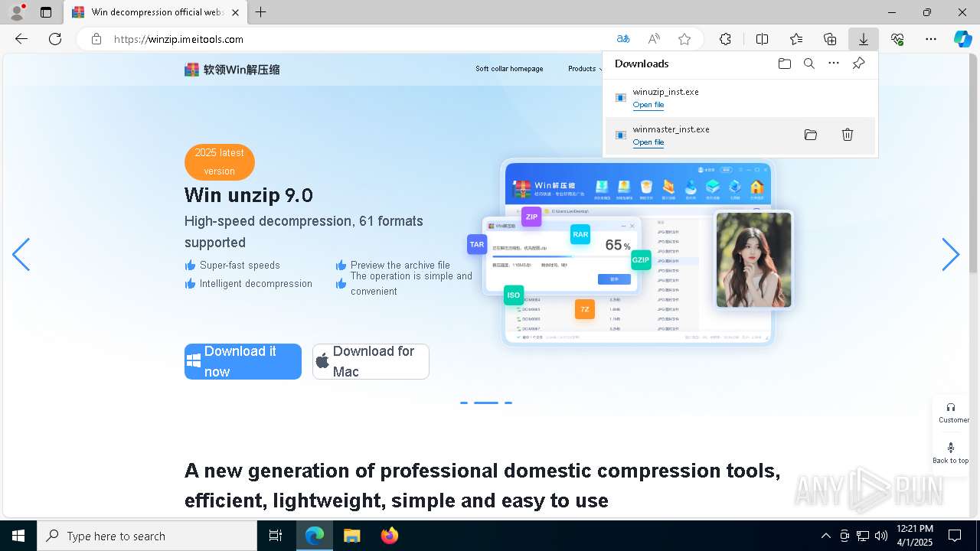The image size is (980, 551).
Task: Click the browser Back arrow
Action: (x=21, y=39)
